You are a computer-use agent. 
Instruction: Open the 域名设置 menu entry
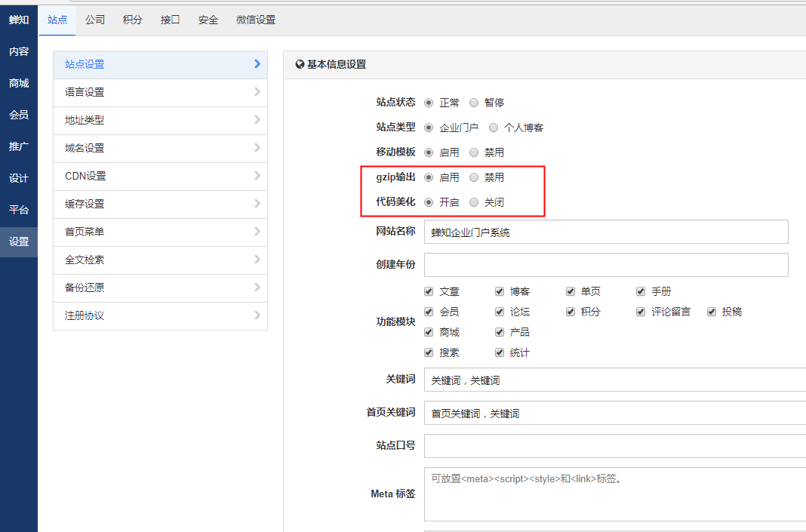coord(161,148)
